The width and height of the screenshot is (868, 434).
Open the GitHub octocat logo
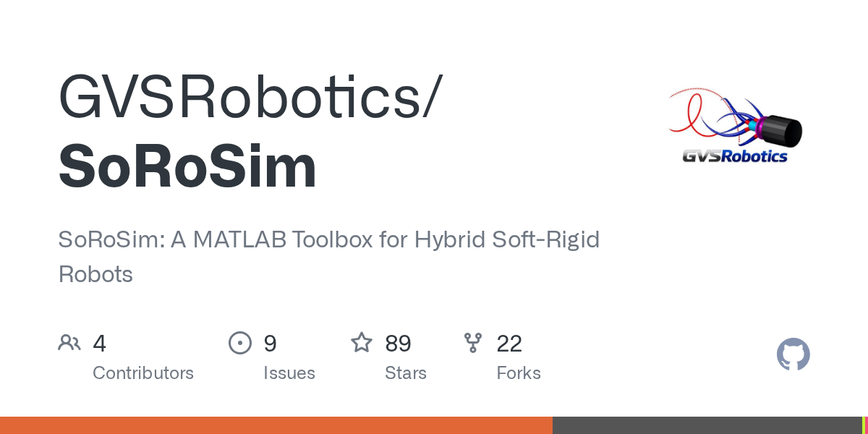coord(793,354)
